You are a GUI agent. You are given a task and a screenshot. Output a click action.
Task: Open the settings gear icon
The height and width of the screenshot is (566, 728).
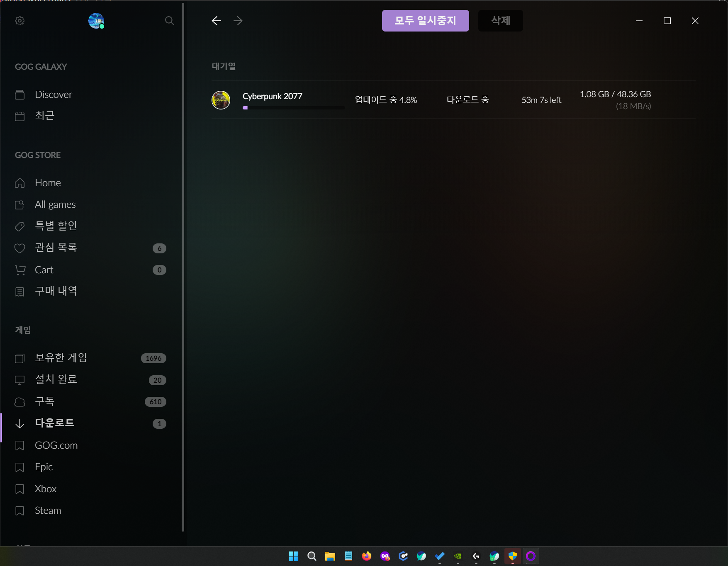click(19, 21)
